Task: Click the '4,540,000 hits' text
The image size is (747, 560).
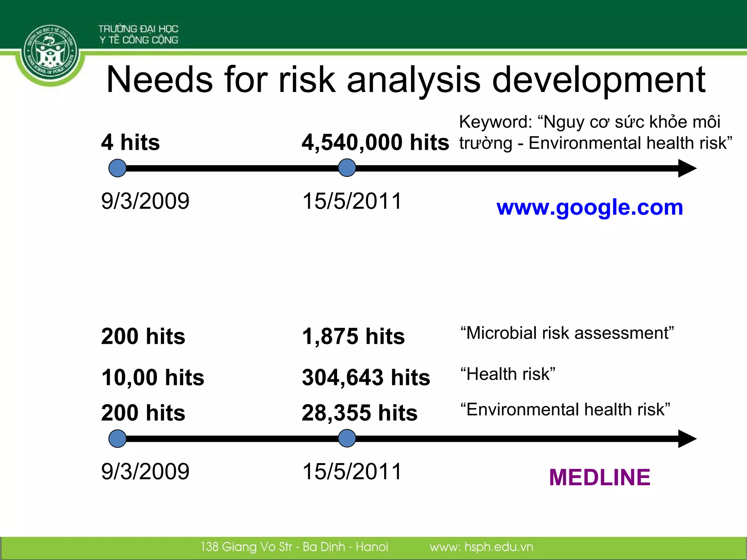Action: tap(375, 142)
